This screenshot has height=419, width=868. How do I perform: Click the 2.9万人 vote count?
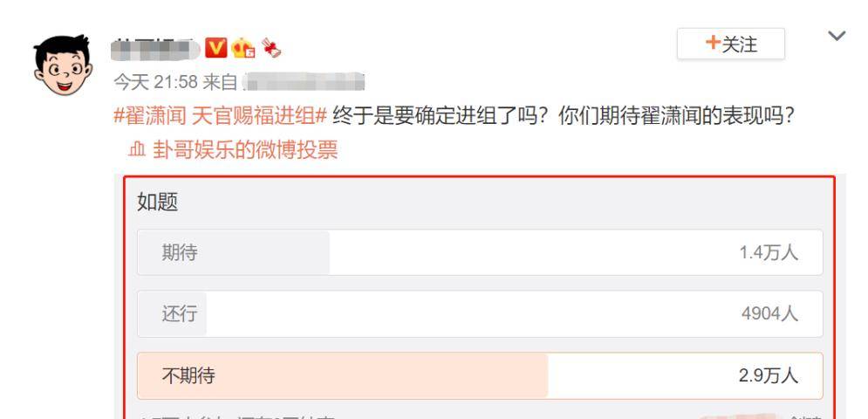pyautogui.click(x=769, y=375)
